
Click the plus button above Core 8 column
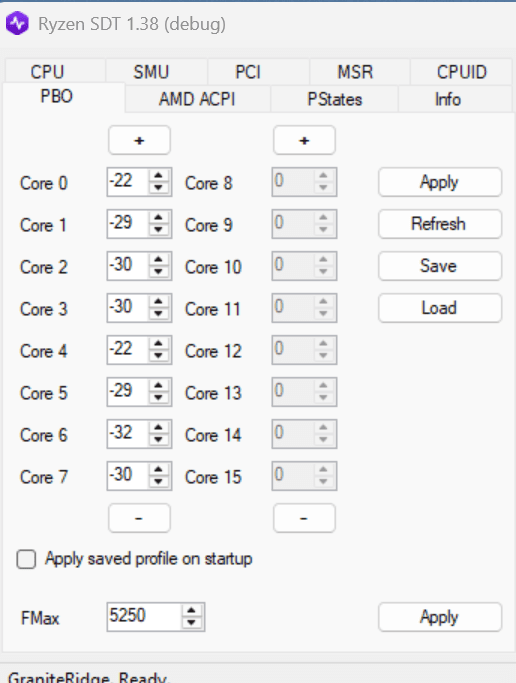(304, 140)
